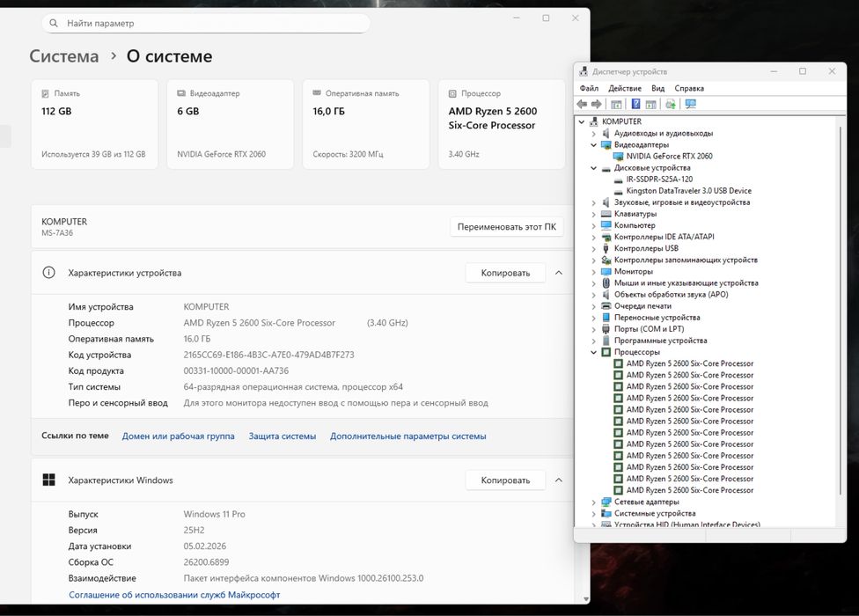Collapse the Видеоадаптеры tree node
The image size is (859, 616).
tap(593, 144)
